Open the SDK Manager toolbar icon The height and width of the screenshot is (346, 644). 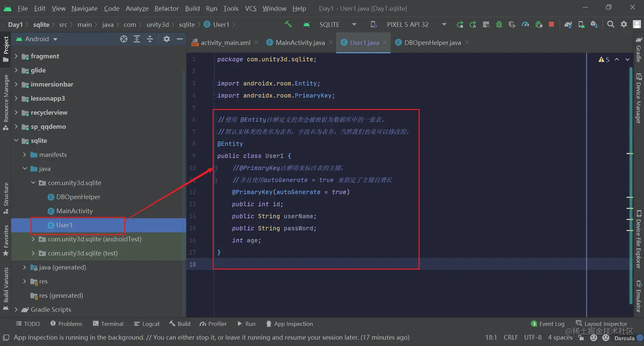point(594,25)
